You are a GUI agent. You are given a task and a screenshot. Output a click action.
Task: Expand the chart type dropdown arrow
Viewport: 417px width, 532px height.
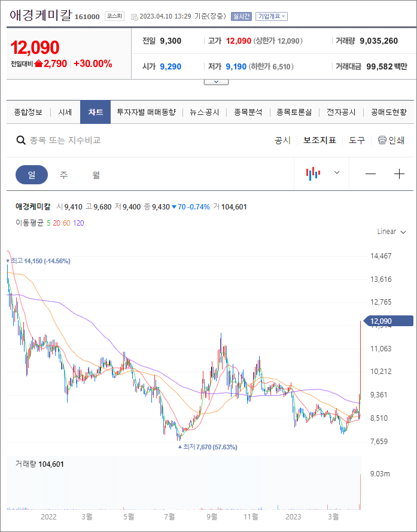click(337, 172)
